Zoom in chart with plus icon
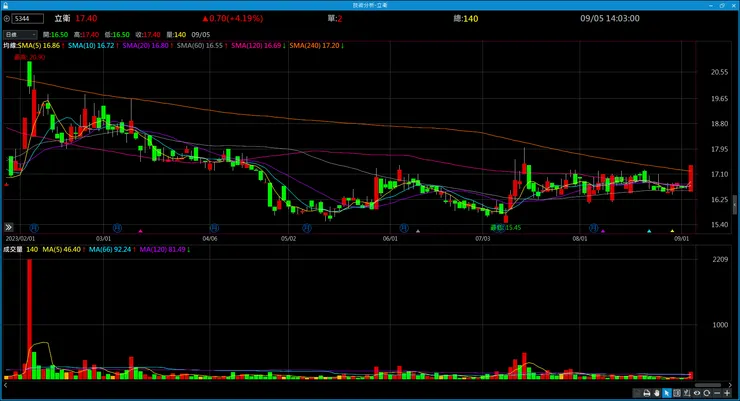The image size is (740, 401). 727,393
